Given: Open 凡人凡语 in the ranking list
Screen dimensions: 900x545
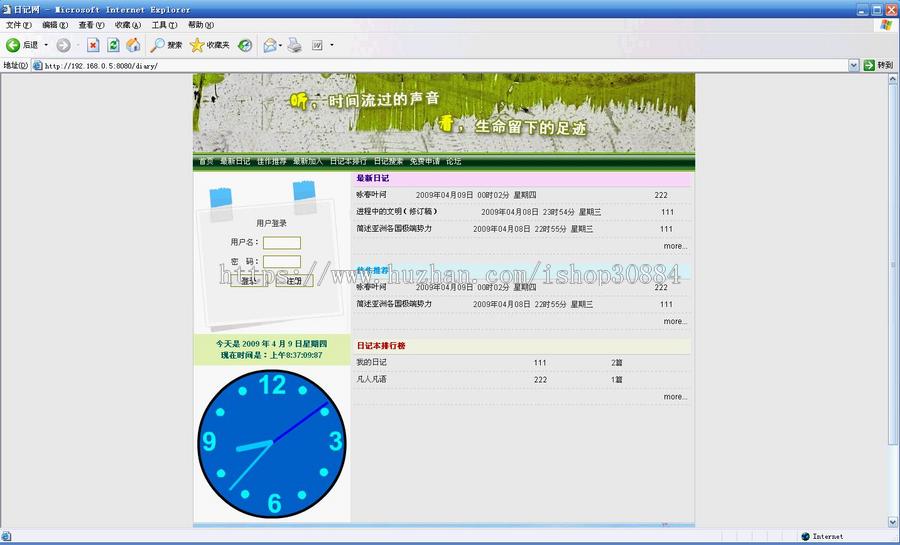Looking at the screenshot, I should point(371,379).
